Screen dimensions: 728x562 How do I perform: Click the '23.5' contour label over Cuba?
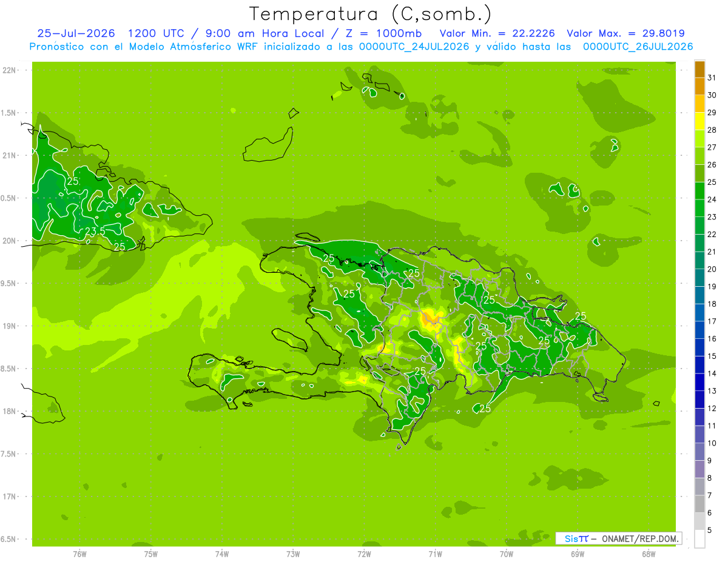95,231
